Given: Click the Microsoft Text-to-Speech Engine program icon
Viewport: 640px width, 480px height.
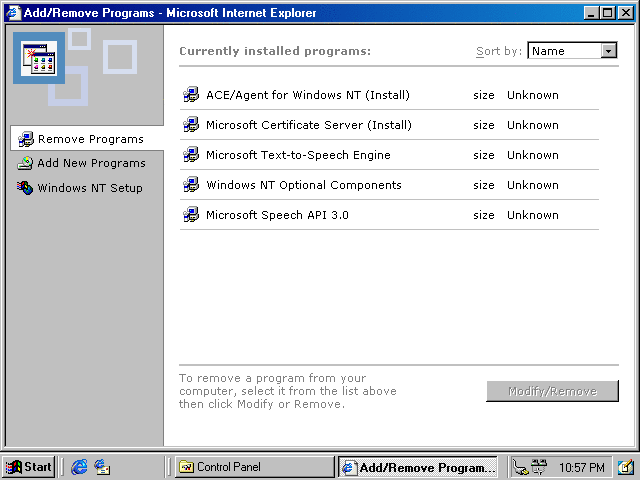Looking at the screenshot, I should pos(191,155).
